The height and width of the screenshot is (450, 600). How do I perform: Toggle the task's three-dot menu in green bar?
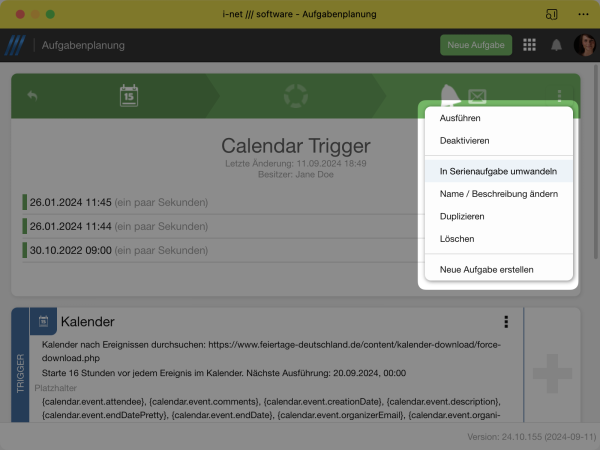559,97
